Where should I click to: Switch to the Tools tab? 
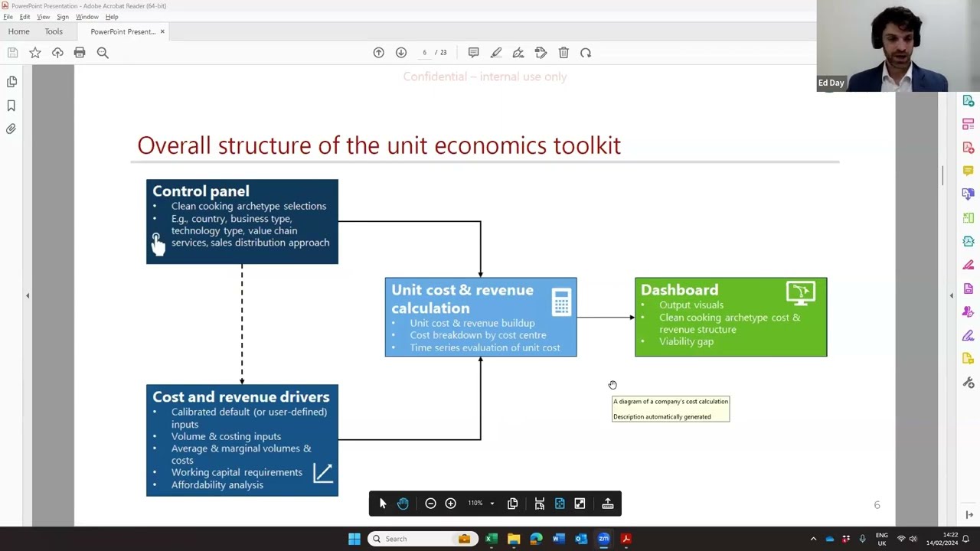tap(54, 31)
